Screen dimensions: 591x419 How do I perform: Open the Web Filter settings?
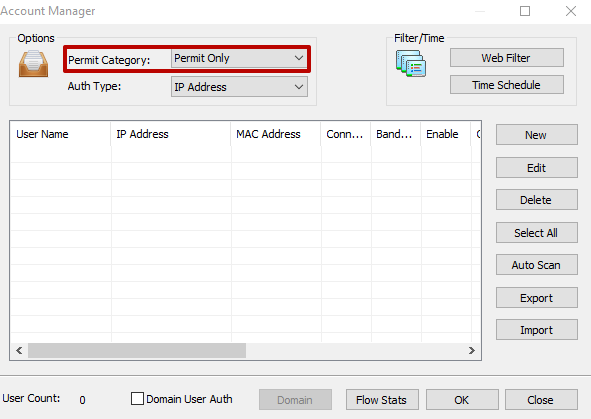pos(507,58)
